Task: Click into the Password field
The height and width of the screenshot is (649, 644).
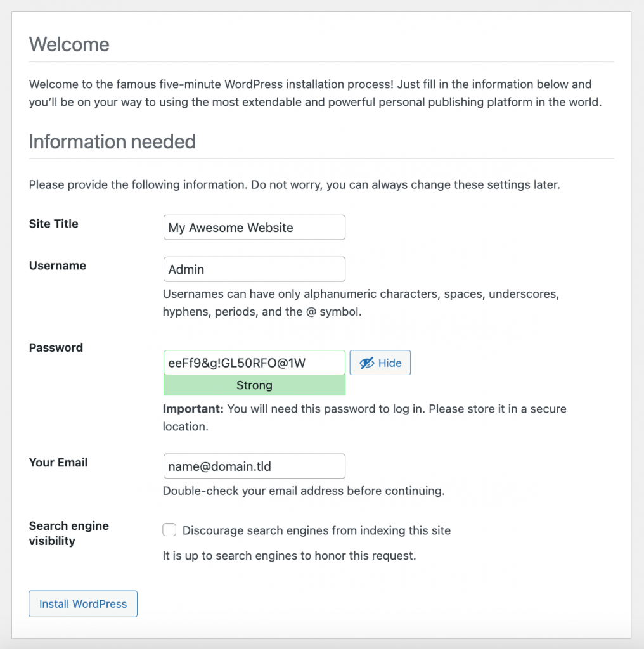Action: (254, 363)
